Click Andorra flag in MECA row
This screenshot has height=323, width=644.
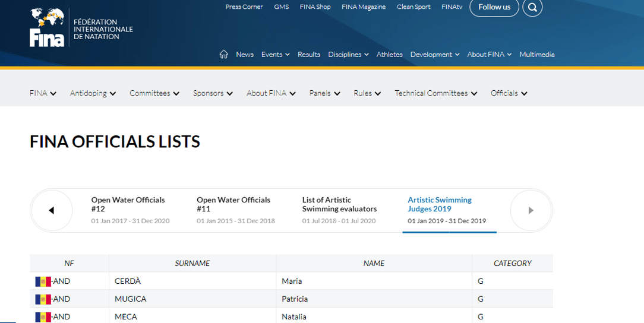click(x=43, y=317)
